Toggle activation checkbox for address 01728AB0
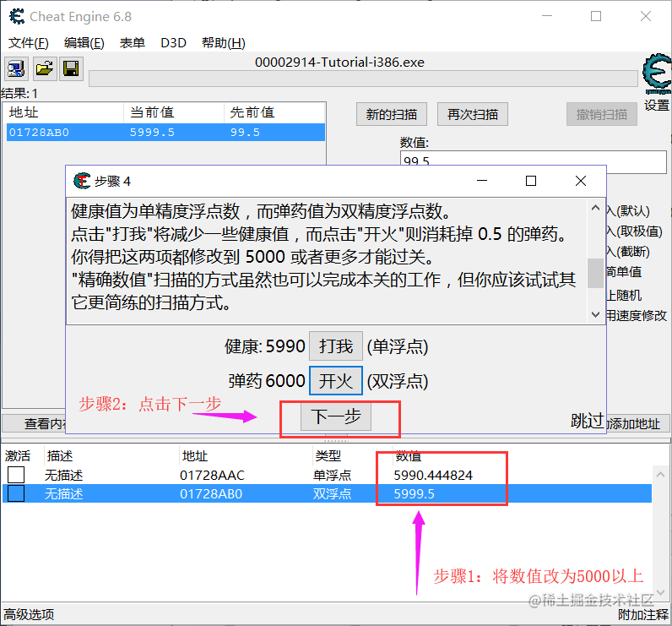 (x=16, y=493)
